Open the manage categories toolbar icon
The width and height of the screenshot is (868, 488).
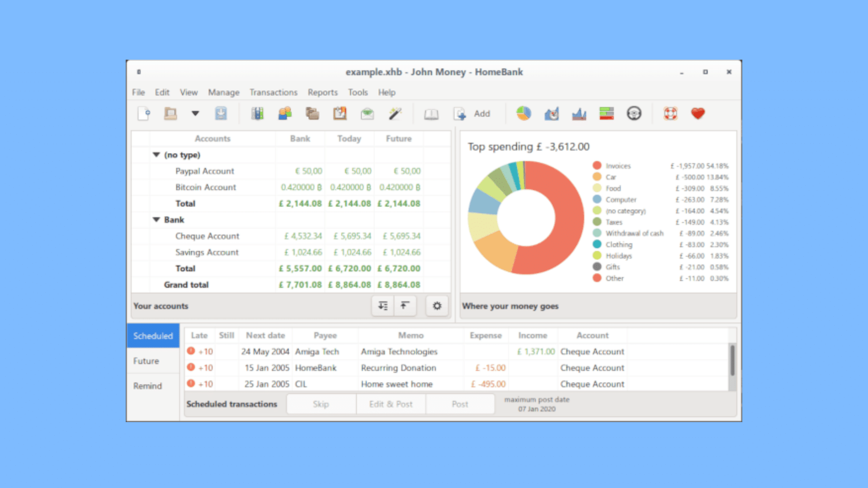click(312, 113)
